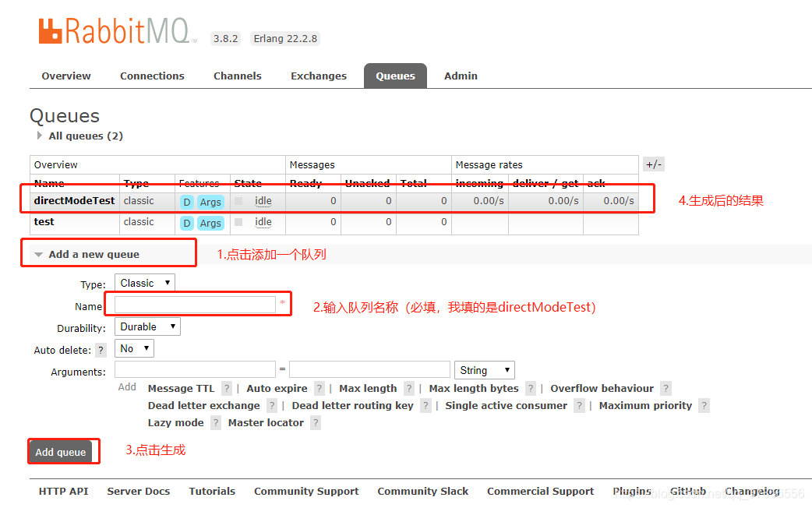Open help icon beside Single active consumer
Image resolution: width=812 pixels, height=508 pixels.
pyautogui.click(x=580, y=405)
